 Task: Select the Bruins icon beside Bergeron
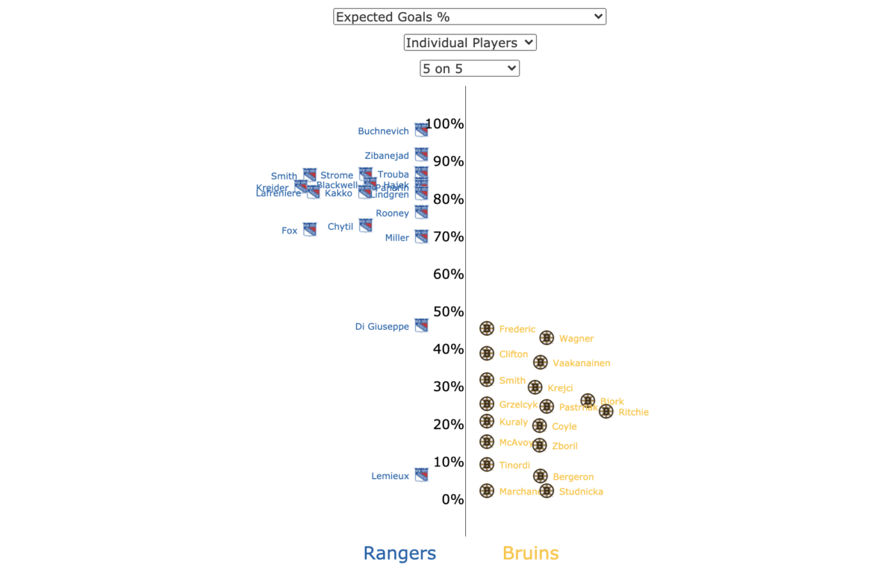pos(539,475)
